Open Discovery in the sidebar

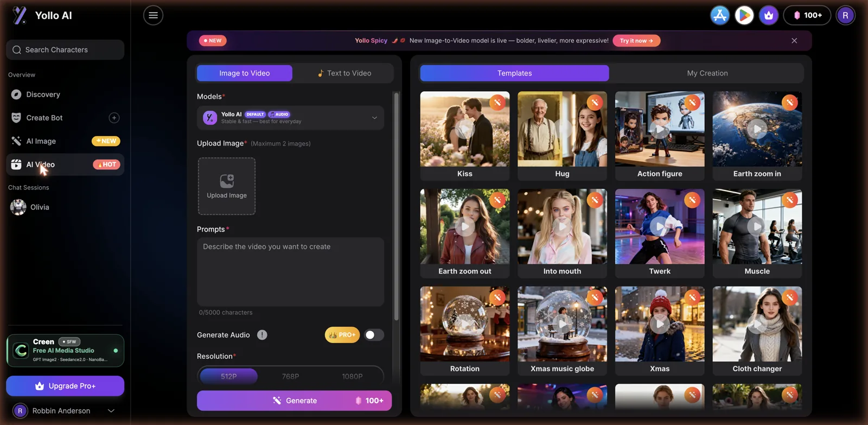pyautogui.click(x=65, y=94)
